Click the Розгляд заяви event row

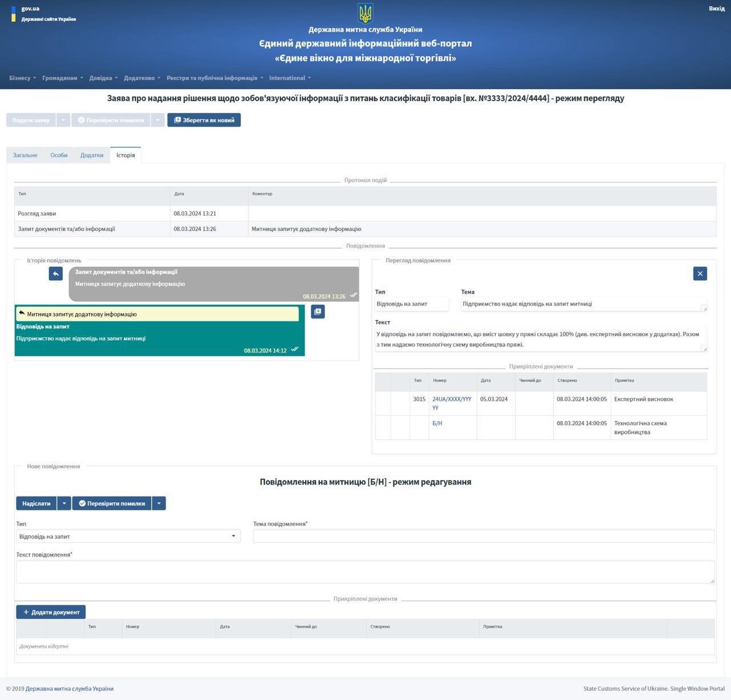(365, 214)
